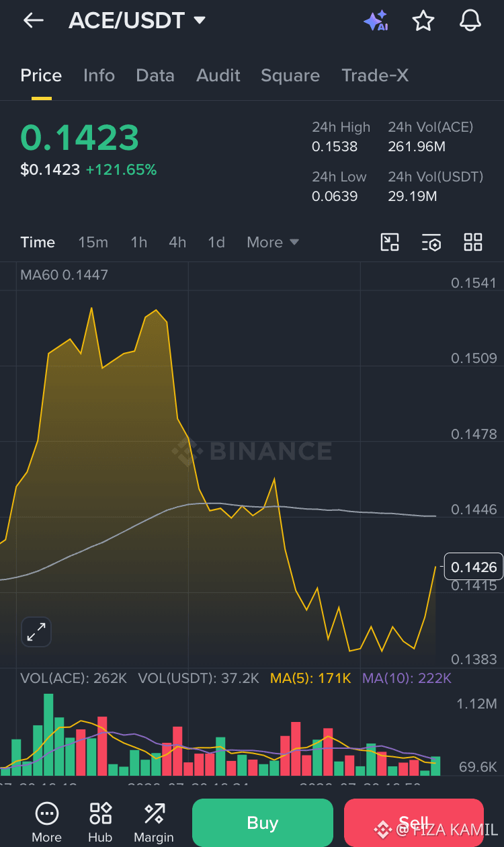Tap the MA60 0.1447 indicator label

click(x=64, y=274)
